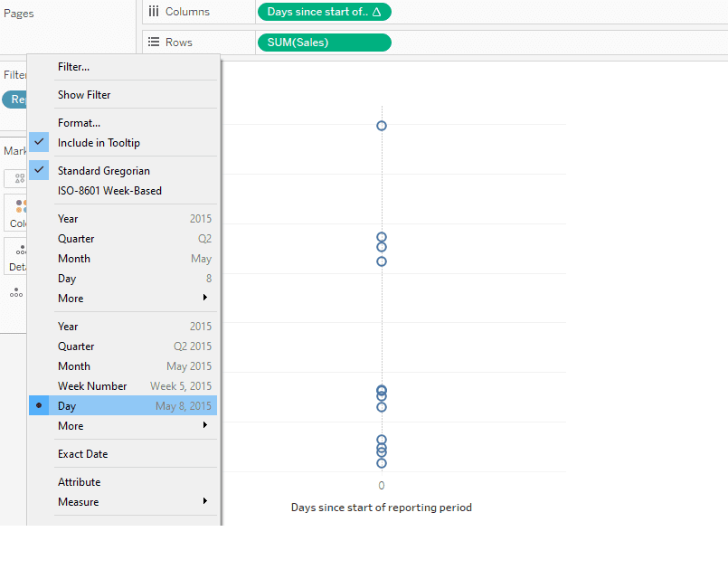Screen dimensions: 728x579
Task: Click the detail dots icon below marks cards
Action: coord(16,292)
